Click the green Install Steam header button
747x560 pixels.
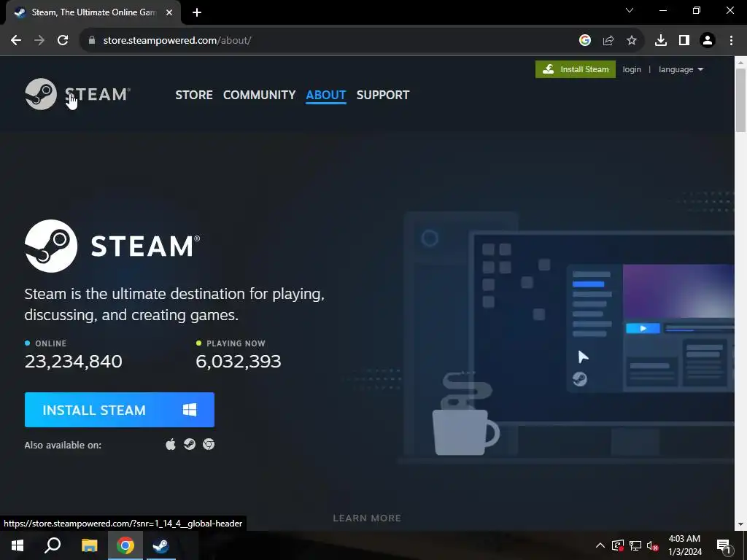(576, 69)
